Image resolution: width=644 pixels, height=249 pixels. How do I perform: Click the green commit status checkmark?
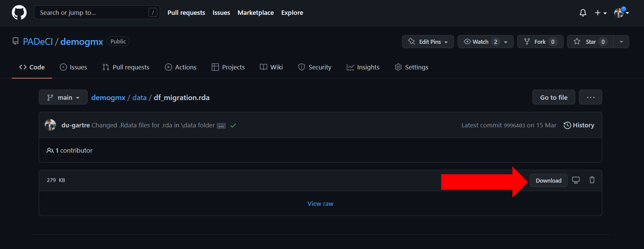coord(233,125)
